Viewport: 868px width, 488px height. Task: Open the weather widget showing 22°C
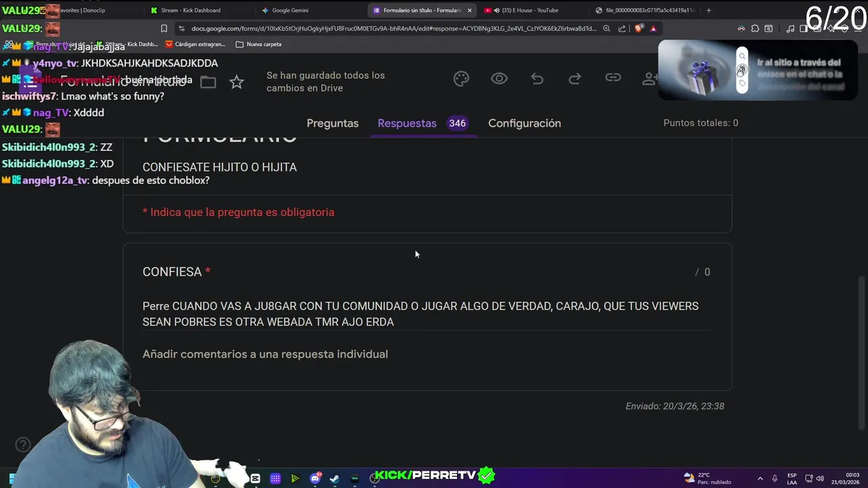(x=708, y=479)
